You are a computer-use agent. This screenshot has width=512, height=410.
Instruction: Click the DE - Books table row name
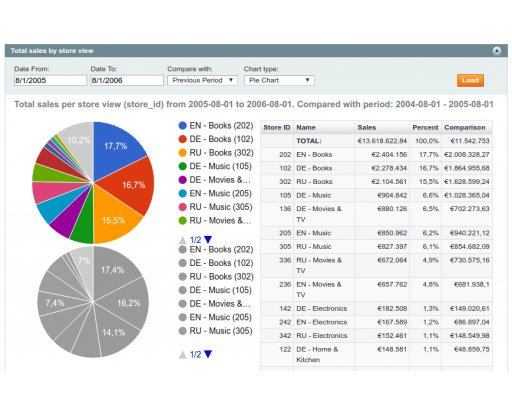click(x=314, y=168)
